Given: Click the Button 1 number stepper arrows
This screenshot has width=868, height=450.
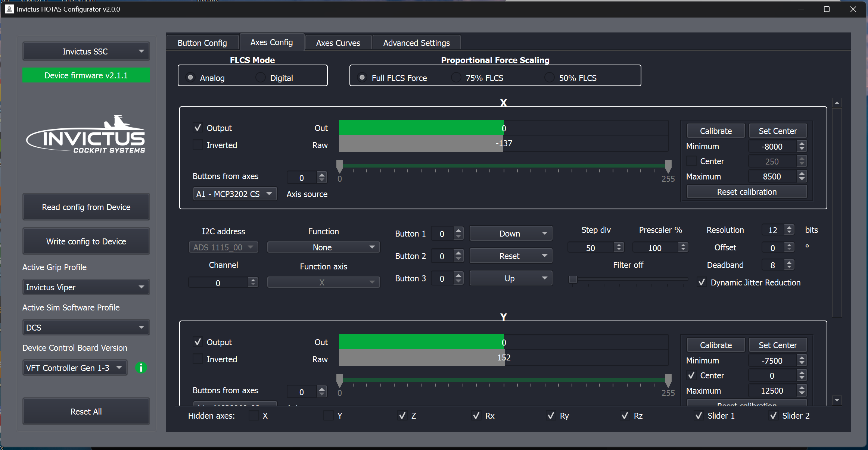Looking at the screenshot, I should click(x=458, y=234).
